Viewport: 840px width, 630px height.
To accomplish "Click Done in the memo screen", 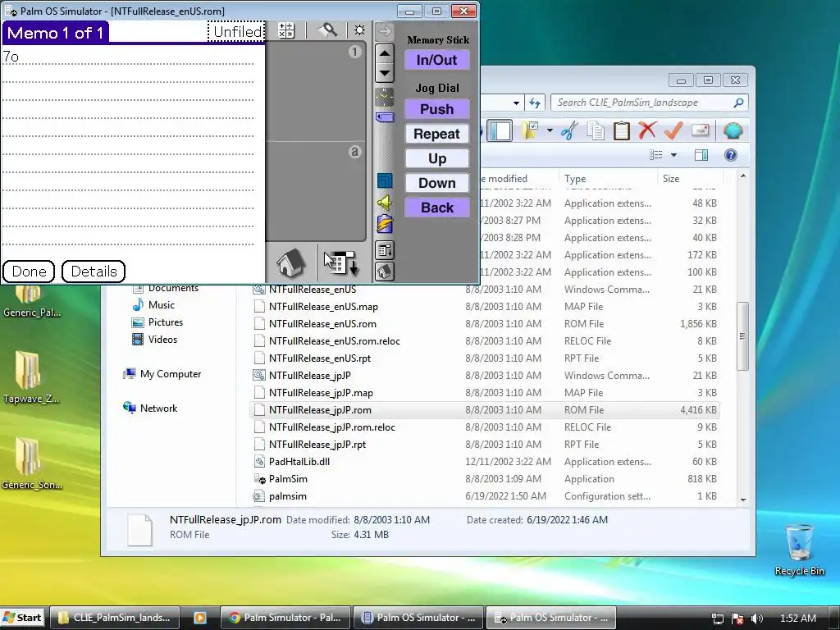I will pos(29,272).
